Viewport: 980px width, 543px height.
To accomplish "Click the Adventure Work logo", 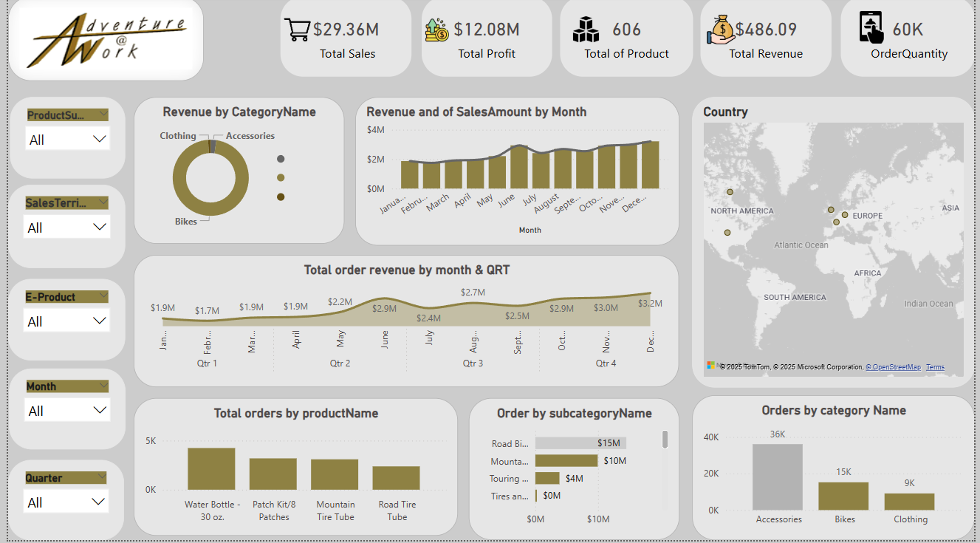I will (x=107, y=40).
